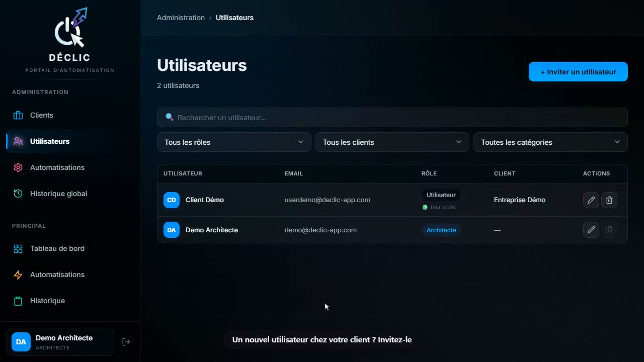
Task: Go to Clients in the sidebar
Action: click(70, 115)
